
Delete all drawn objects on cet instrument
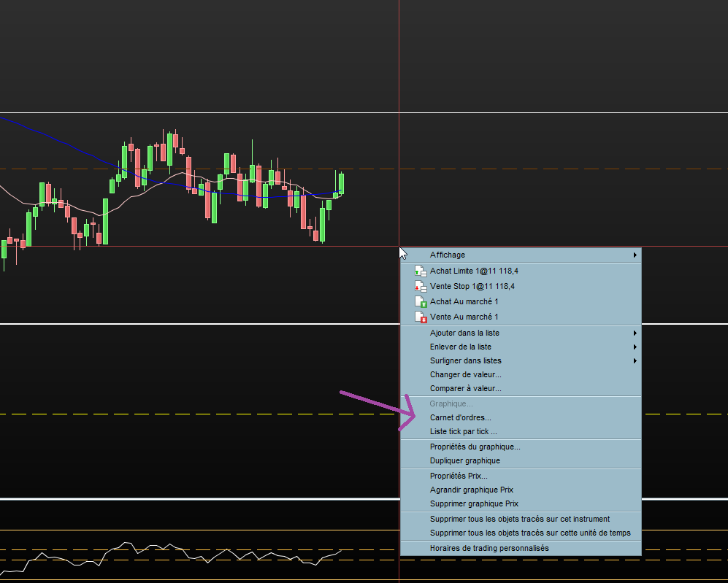[x=519, y=519]
